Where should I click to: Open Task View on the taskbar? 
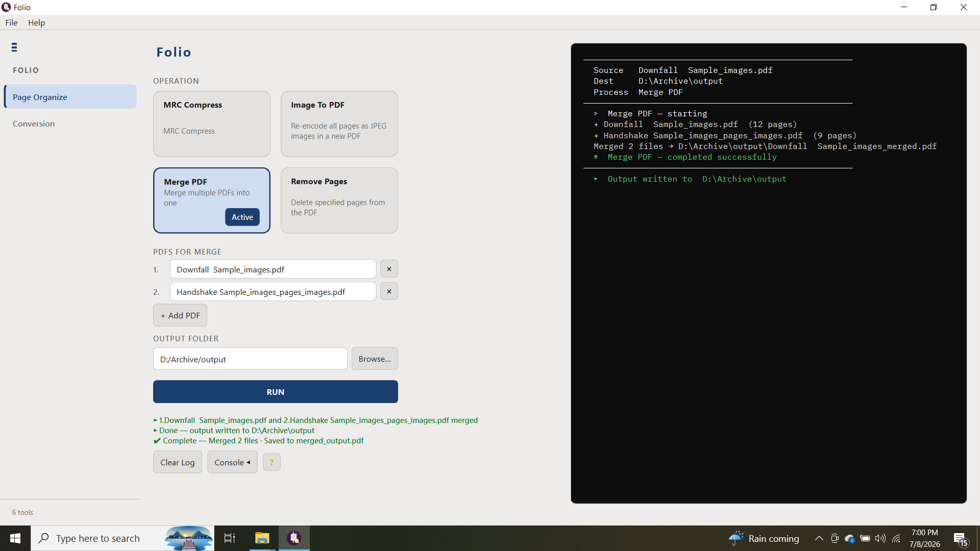click(230, 538)
